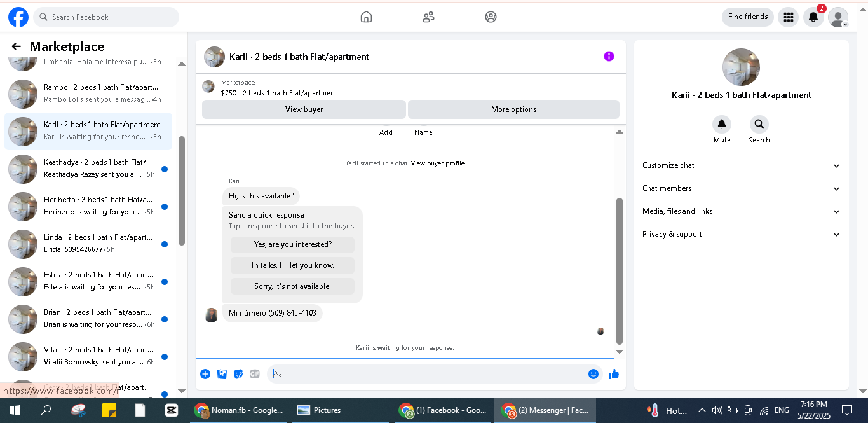
Task: Click Find friends button
Action: [748, 17]
